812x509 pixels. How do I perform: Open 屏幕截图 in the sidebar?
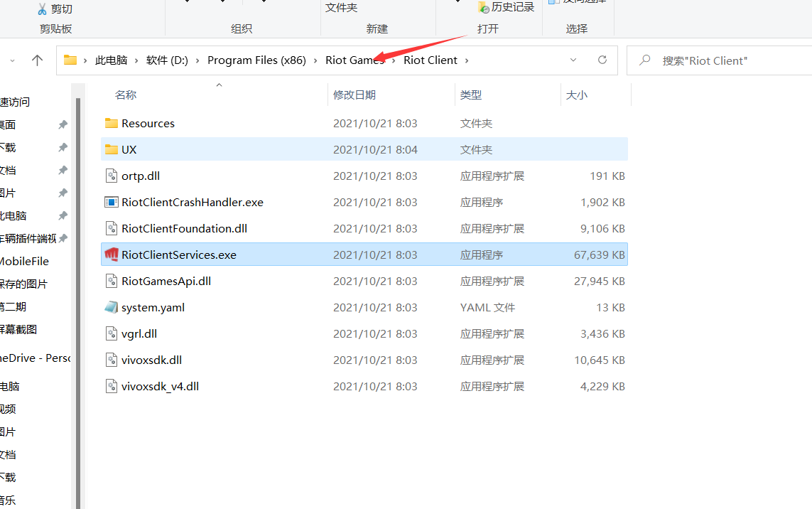[18, 330]
